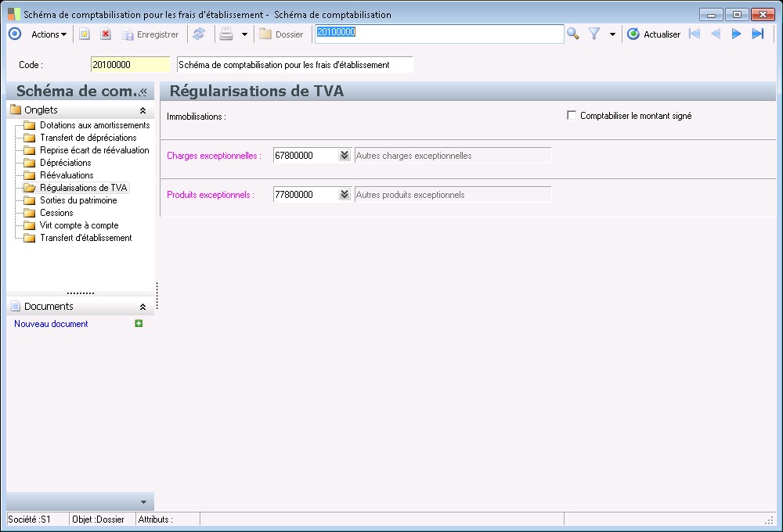The image size is (783, 532).
Task: Click the Code field with 20100000
Action: tap(130, 65)
